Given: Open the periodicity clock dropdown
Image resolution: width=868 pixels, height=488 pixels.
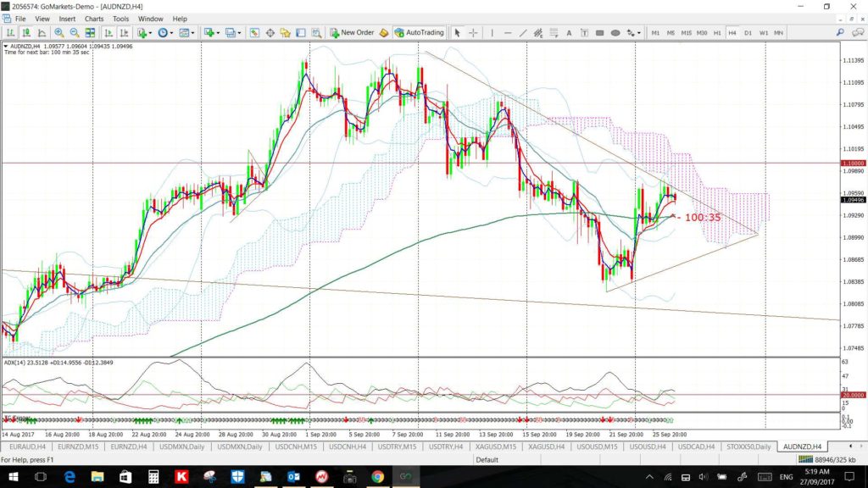Looking at the screenshot, I should click(x=165, y=33).
